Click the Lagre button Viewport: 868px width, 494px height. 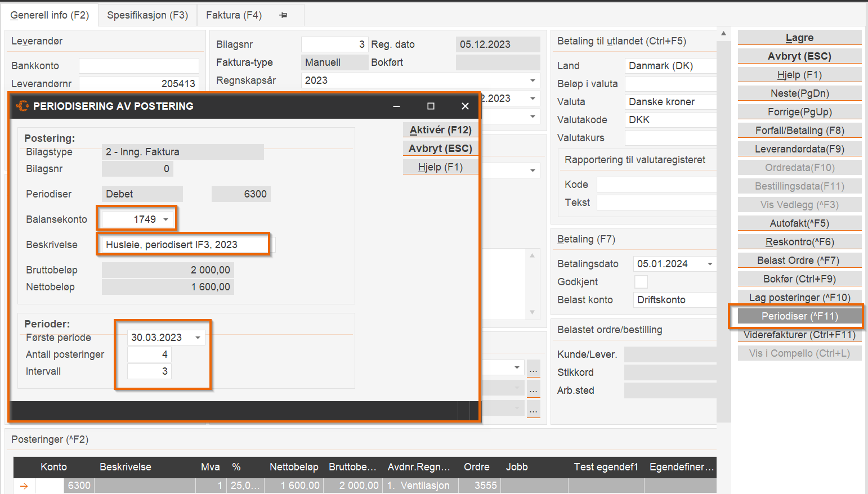coord(799,38)
